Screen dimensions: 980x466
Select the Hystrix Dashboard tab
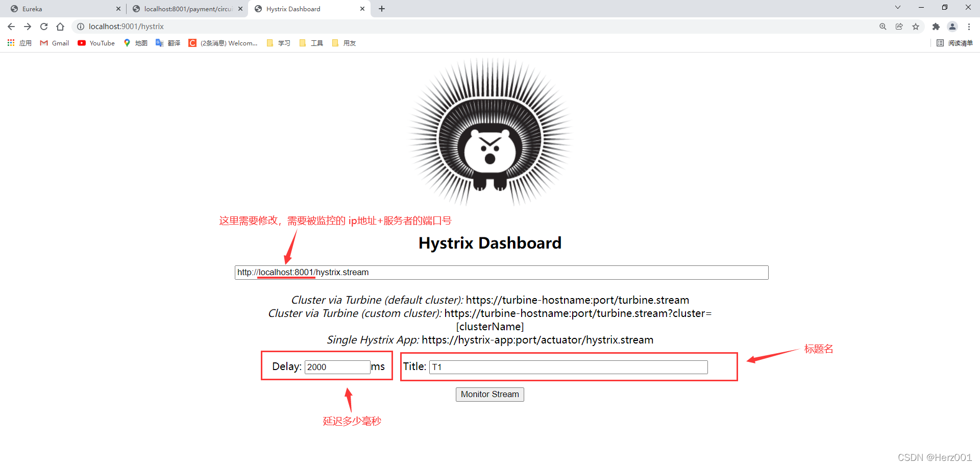point(309,9)
